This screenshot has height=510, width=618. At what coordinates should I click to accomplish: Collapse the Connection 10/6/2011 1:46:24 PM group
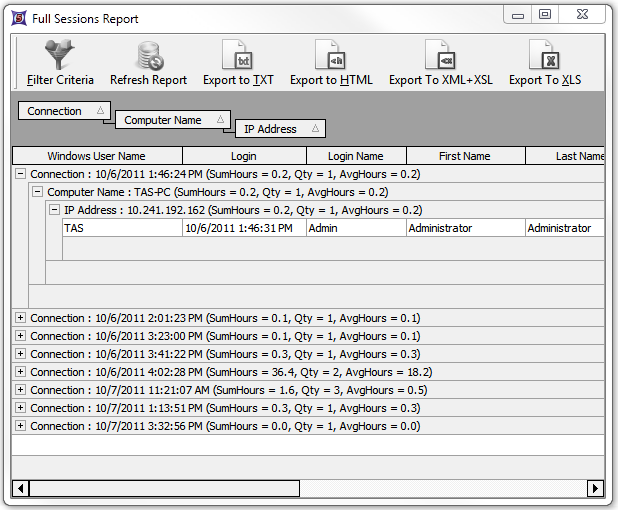tap(21, 174)
